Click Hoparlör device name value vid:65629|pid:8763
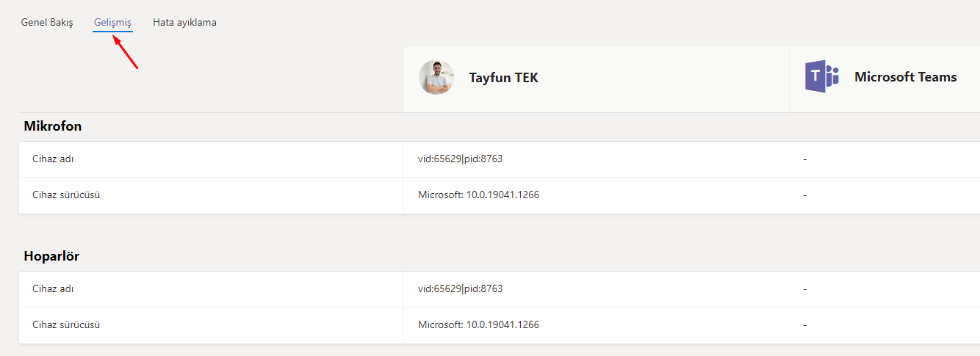Screen dimensions: 980x356 click(460, 288)
